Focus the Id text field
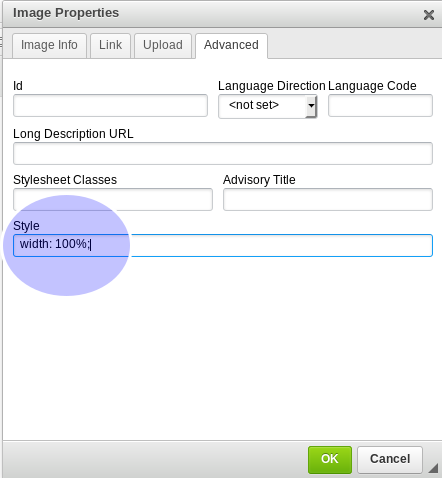This screenshot has width=442, height=478. [x=110, y=105]
